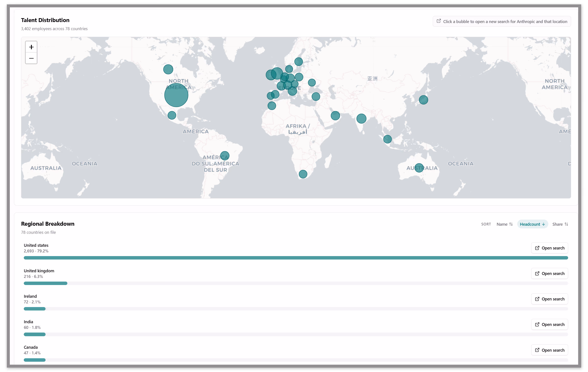The image size is (588, 372).
Task: Click the Ireland headcount bar
Action: point(35,309)
